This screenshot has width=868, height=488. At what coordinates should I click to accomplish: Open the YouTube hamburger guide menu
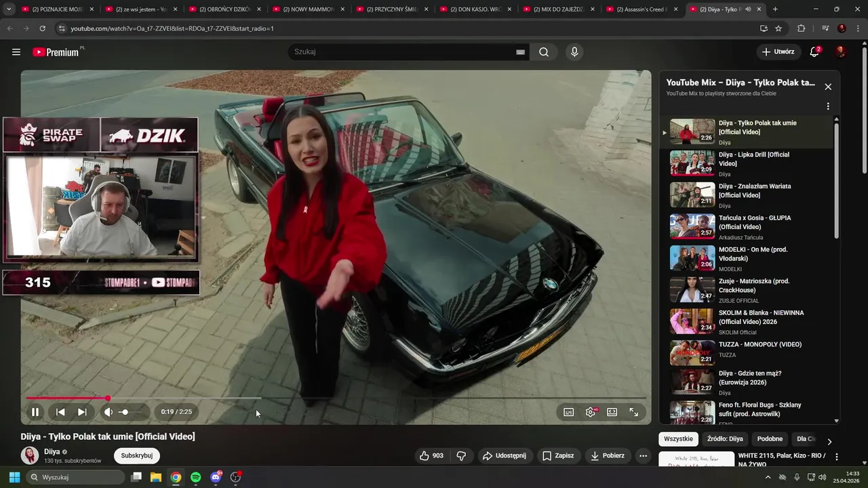pos(16,52)
